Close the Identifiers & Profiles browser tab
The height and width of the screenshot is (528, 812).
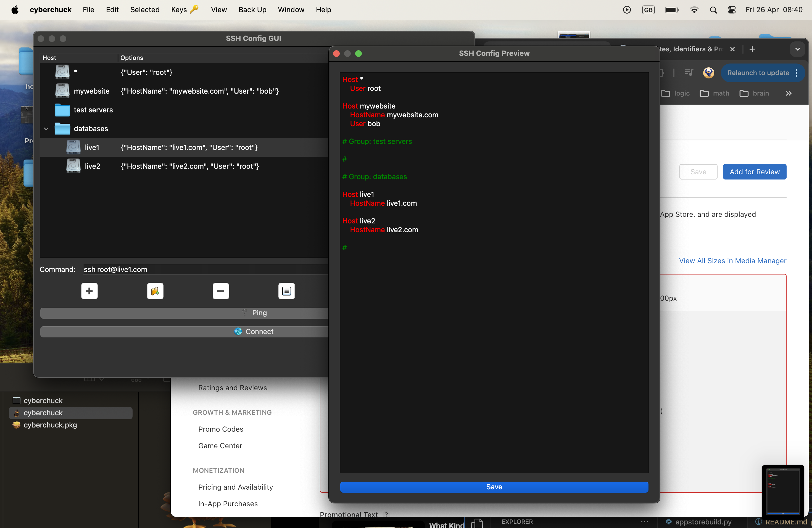732,49
